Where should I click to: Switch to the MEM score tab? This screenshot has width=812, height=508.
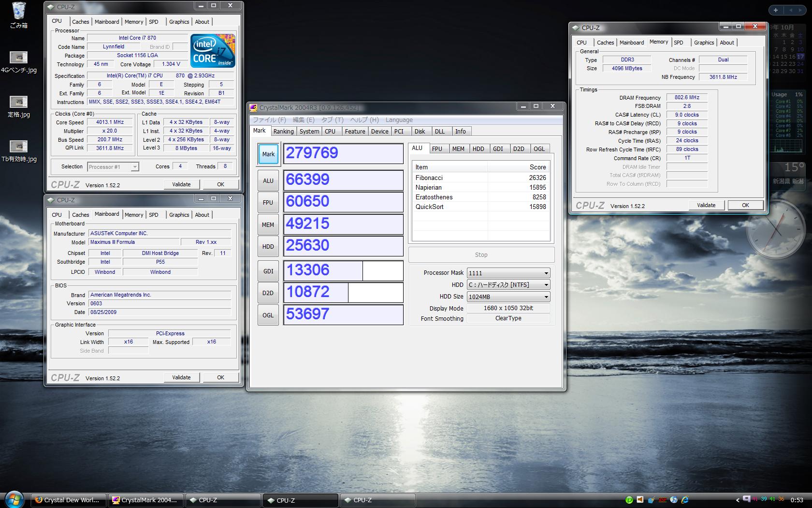coord(458,149)
